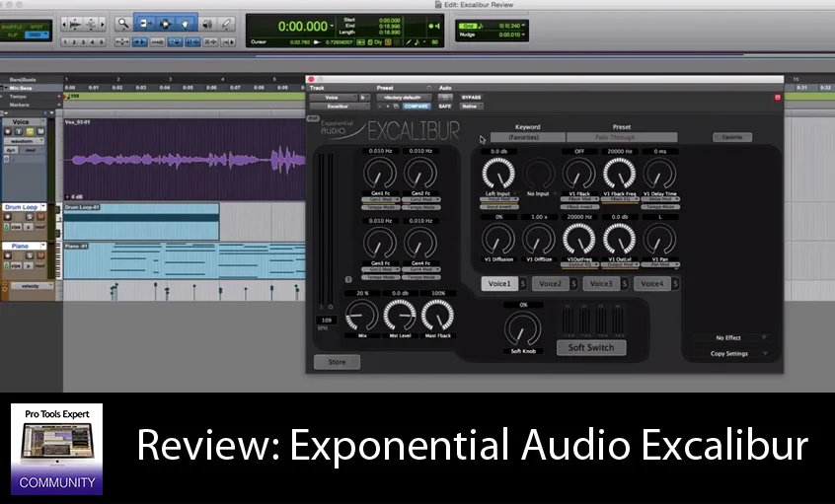Screen dimensions: 835x504
Task: Click the waveform zoom icon in the toolbar
Action: [x=75, y=25]
